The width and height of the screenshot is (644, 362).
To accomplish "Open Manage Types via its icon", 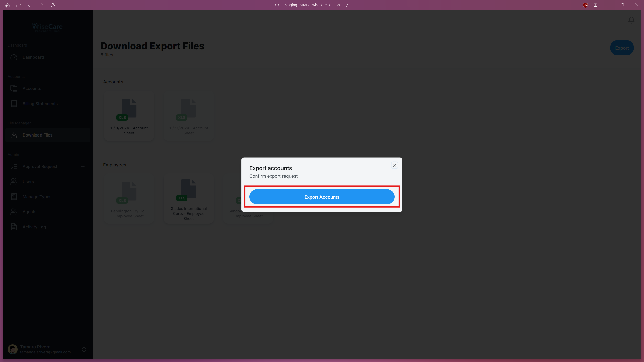I will 14,197.
